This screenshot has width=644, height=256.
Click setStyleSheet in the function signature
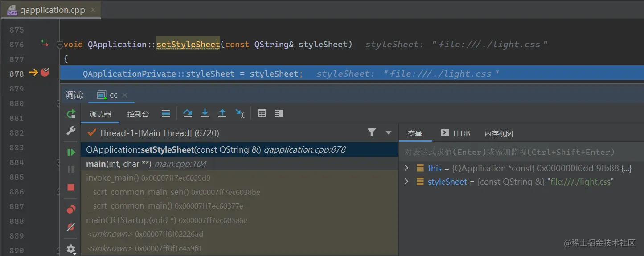188,44
